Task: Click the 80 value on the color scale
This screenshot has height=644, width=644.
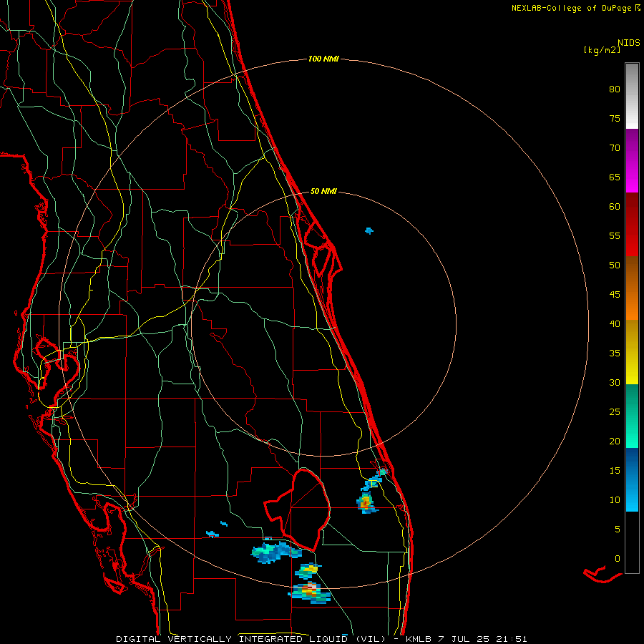Action: [615, 89]
